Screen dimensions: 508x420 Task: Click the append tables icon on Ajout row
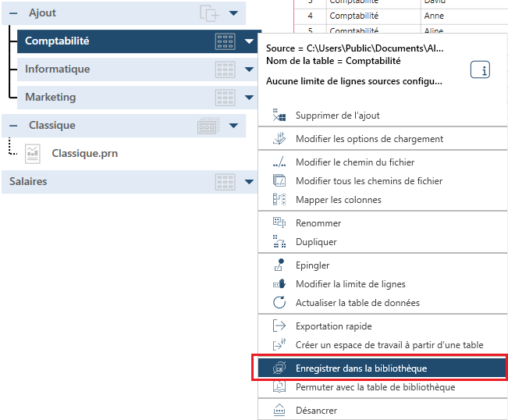coord(209,13)
